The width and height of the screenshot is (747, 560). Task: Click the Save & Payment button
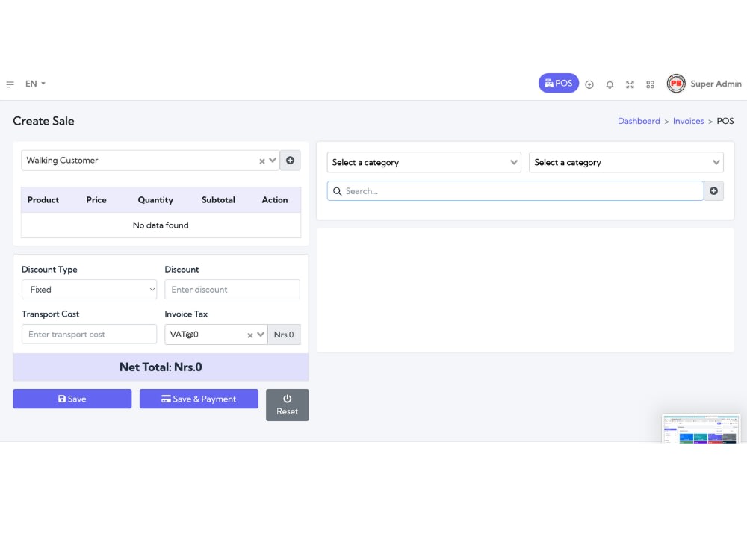[x=199, y=399]
